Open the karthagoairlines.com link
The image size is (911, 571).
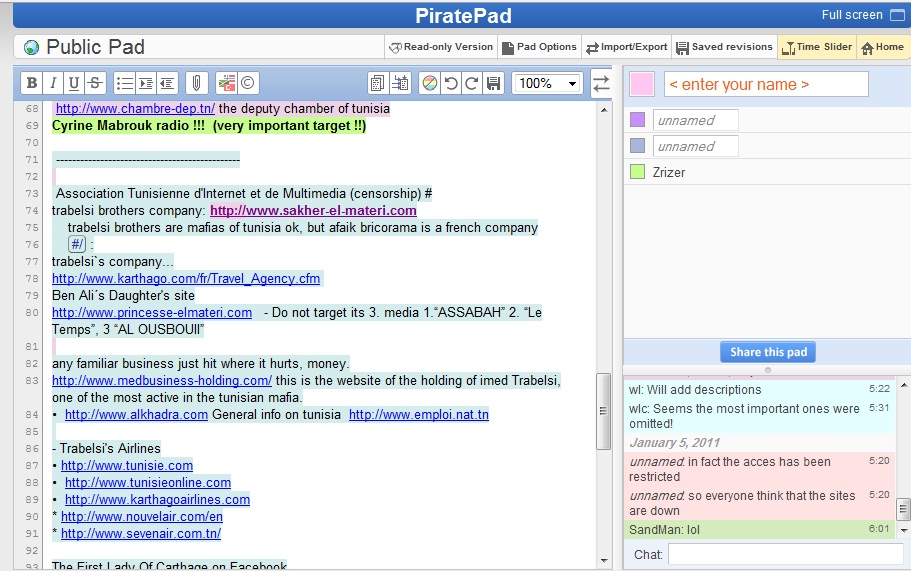coord(157,499)
